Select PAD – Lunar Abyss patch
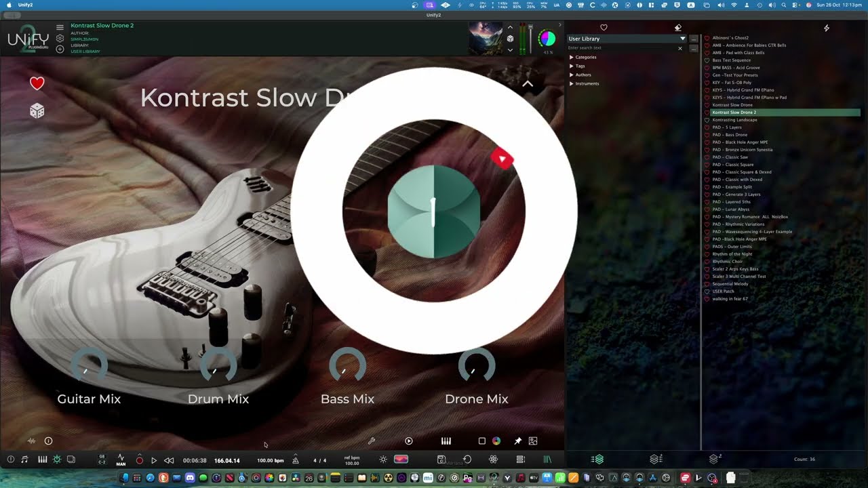This screenshot has width=868, height=488. click(x=731, y=209)
